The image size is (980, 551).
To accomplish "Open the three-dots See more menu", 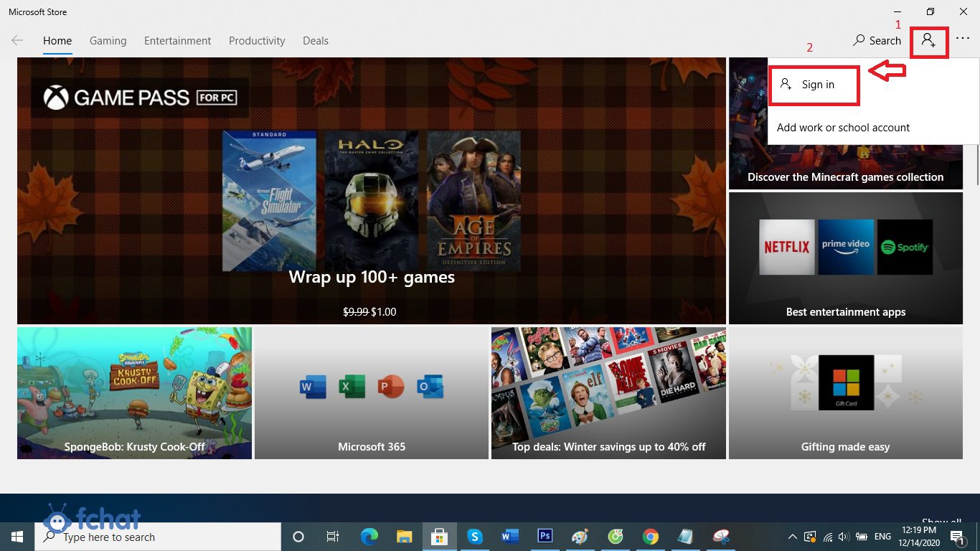I will pyautogui.click(x=963, y=40).
